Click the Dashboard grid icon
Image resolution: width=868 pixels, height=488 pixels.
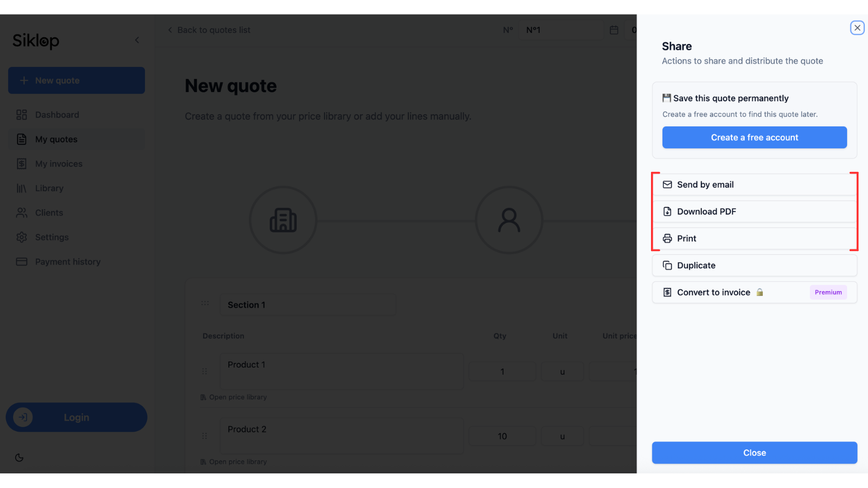click(x=22, y=115)
